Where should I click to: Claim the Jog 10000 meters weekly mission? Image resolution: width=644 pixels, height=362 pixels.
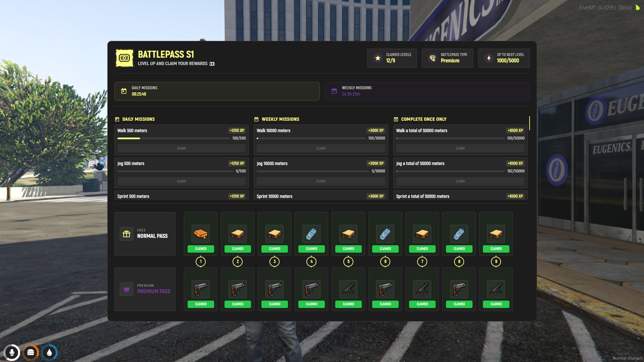[320, 181]
